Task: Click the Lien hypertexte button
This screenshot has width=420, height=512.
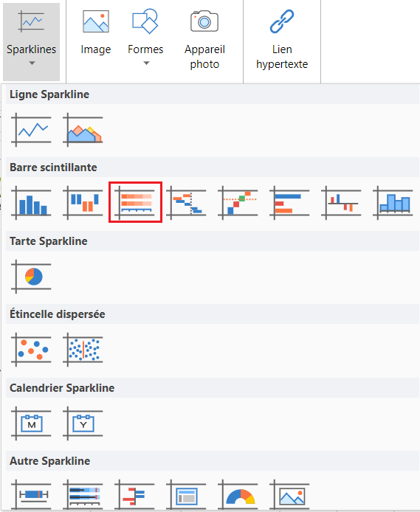Action: pyautogui.click(x=282, y=39)
